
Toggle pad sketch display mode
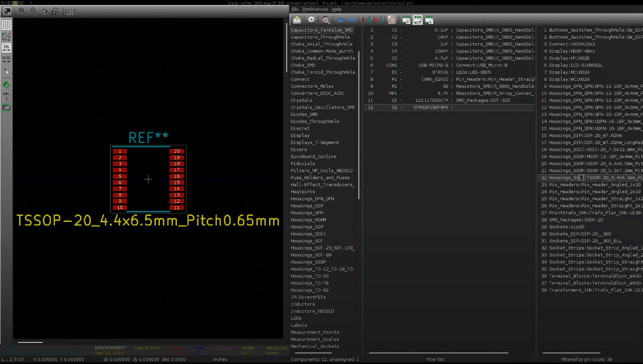point(7,85)
